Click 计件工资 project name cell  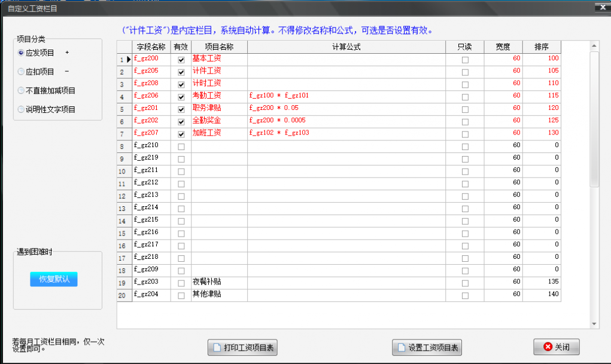point(219,72)
